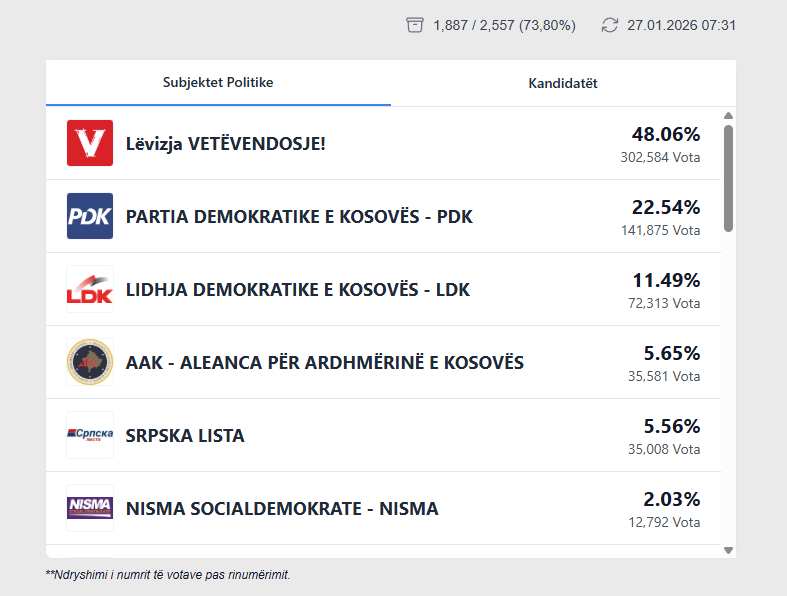This screenshot has height=596, width=787.
Task: Open Lëvizja VETËVENDOSJE! party name
Action: click(226, 144)
